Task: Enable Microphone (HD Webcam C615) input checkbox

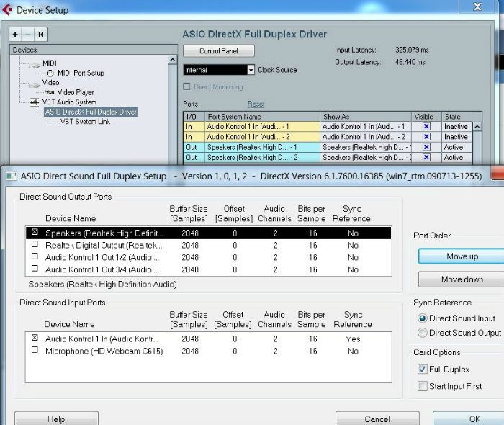Action: coord(35,350)
